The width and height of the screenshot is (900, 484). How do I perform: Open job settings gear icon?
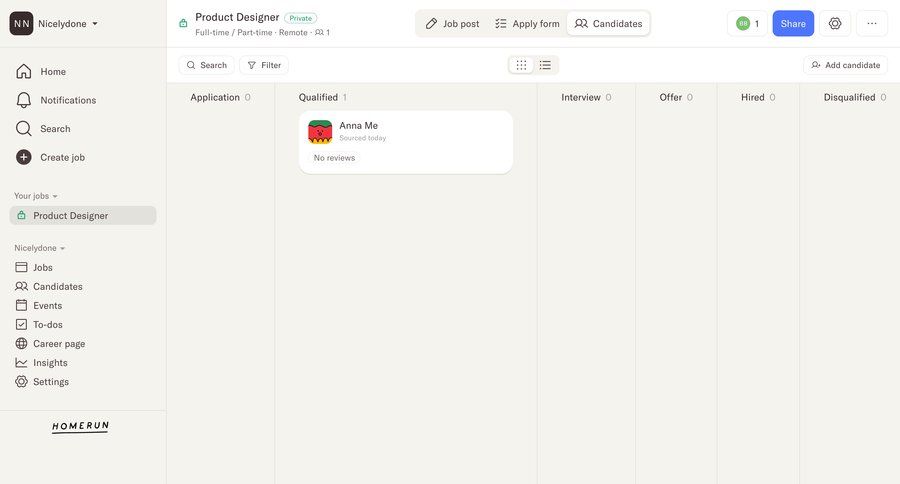coord(835,24)
